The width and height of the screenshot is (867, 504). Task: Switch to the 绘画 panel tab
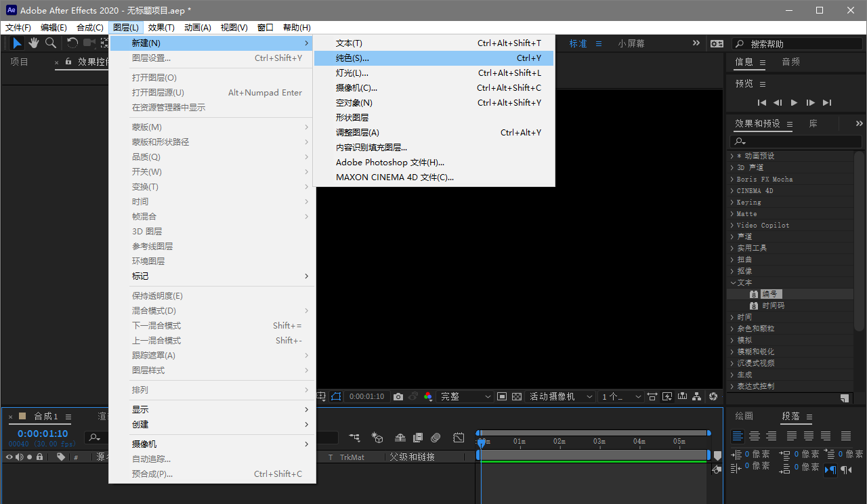tap(744, 416)
